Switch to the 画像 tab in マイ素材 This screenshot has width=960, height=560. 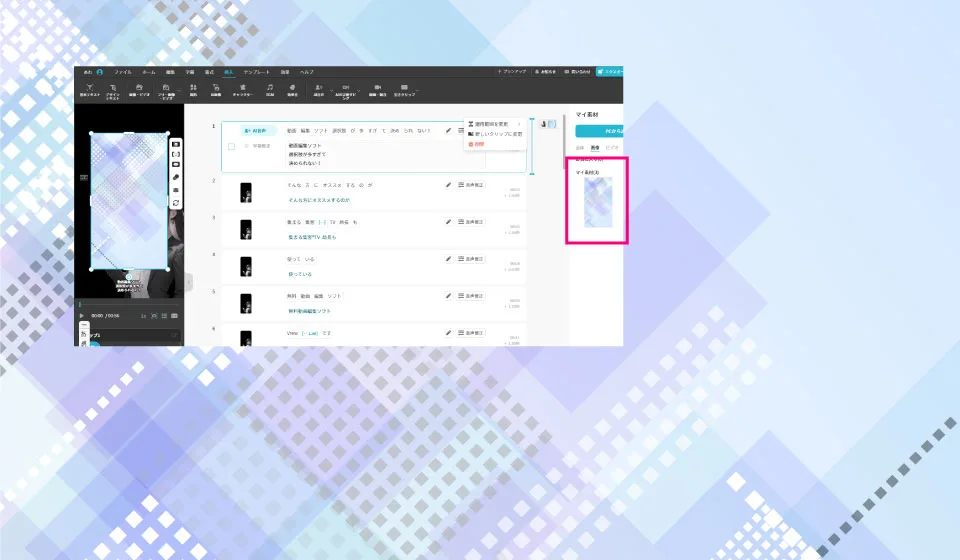[x=595, y=147]
